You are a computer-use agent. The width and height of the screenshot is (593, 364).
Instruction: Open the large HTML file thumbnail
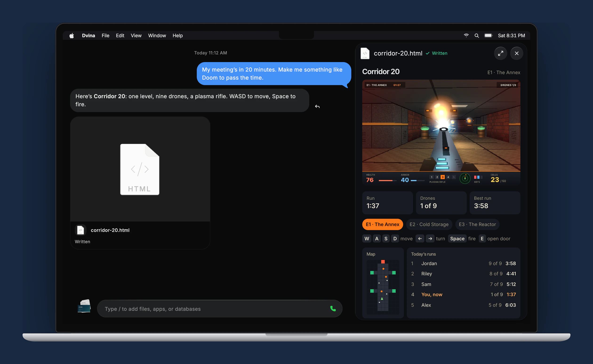[140, 169]
